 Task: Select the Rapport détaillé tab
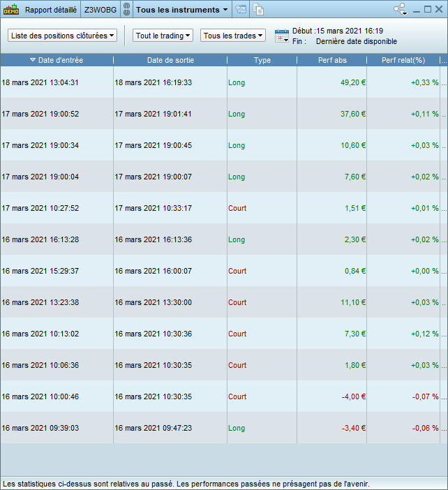[51, 10]
